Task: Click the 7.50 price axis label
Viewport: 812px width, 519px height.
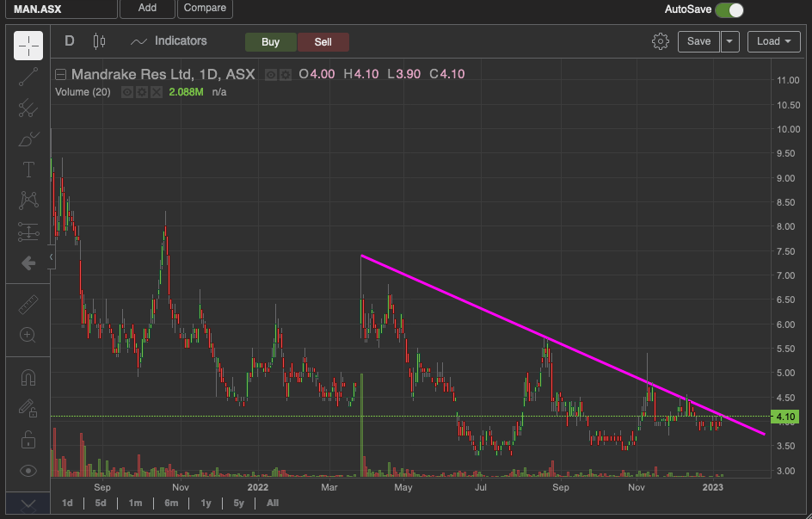Action: [786, 251]
